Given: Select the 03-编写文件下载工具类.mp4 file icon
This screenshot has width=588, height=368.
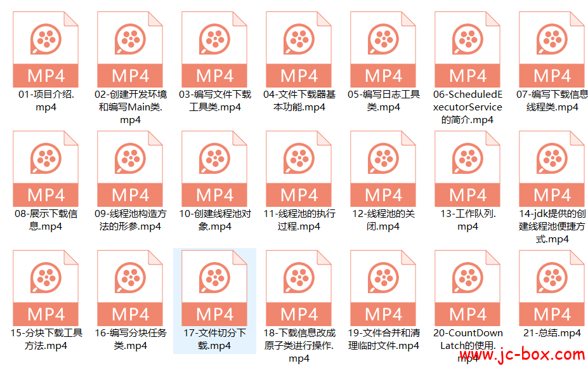Looking at the screenshot, I should pos(214,49).
